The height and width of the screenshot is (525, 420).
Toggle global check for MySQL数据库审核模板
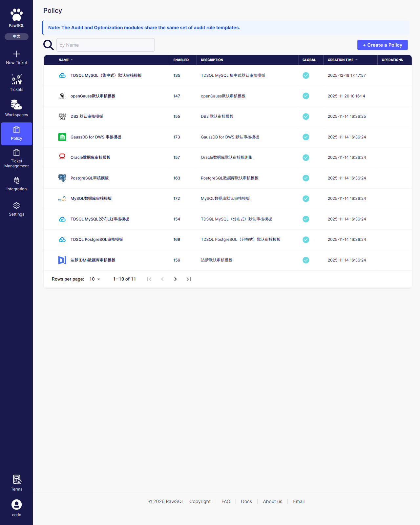pyautogui.click(x=306, y=199)
